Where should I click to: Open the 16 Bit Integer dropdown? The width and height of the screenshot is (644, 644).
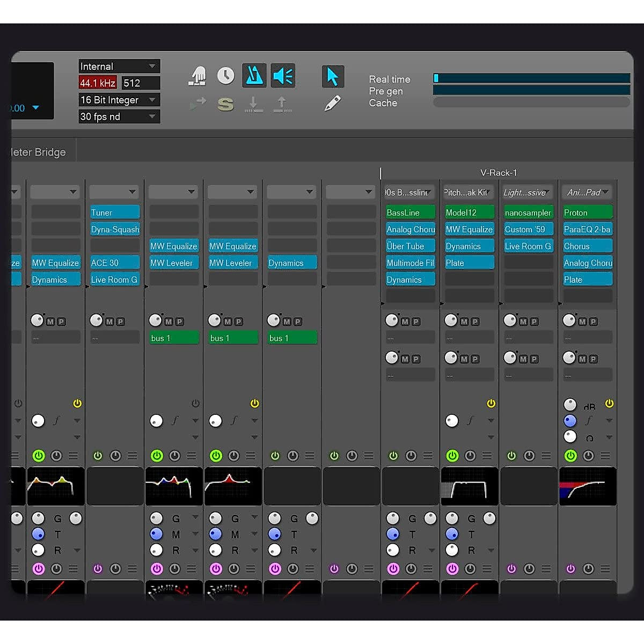tap(119, 100)
